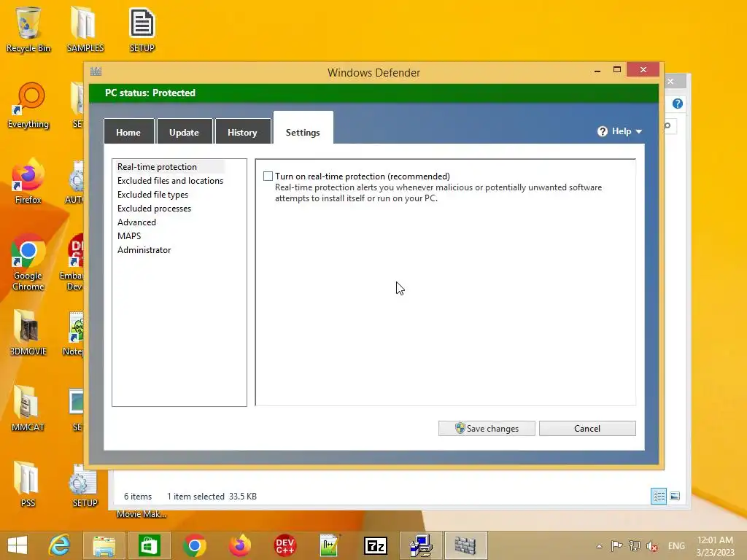Click the ENG language indicator
The height and width of the screenshot is (560, 747).
676,546
